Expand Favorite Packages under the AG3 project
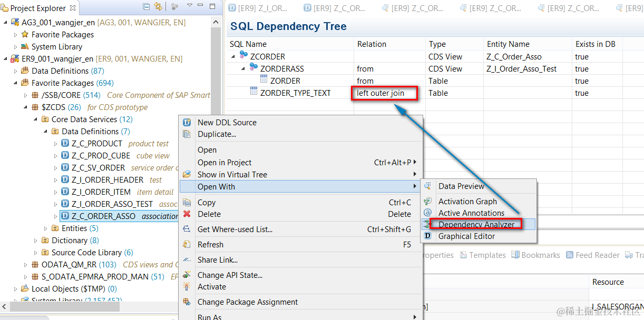The height and width of the screenshot is (320, 644). click(x=15, y=34)
